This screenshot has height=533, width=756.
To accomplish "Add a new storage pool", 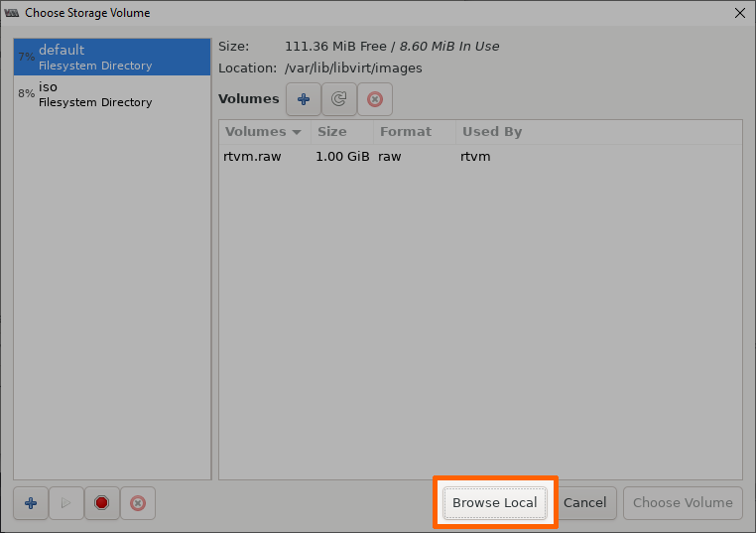I will pyautogui.click(x=31, y=503).
